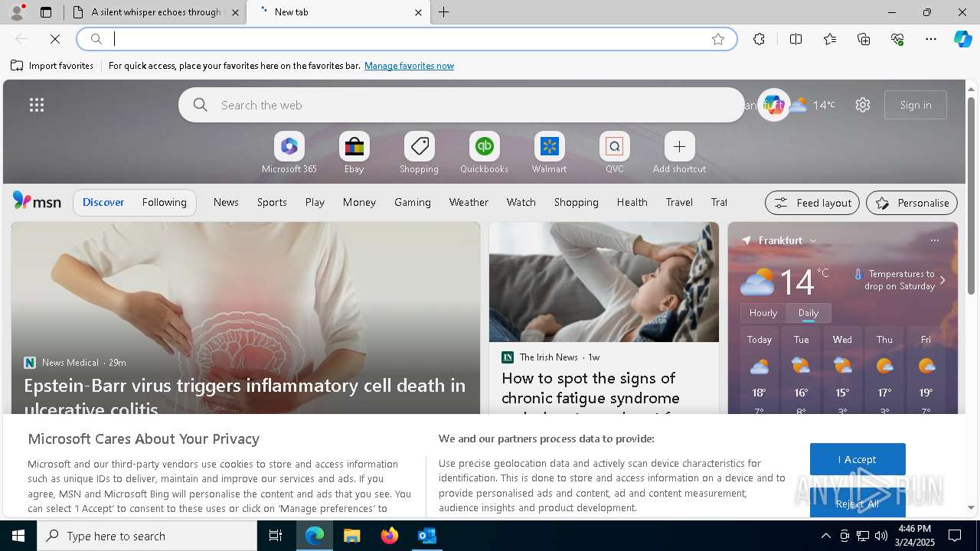Open the Edge profile icon
This screenshot has height=551, width=980.
16,12
